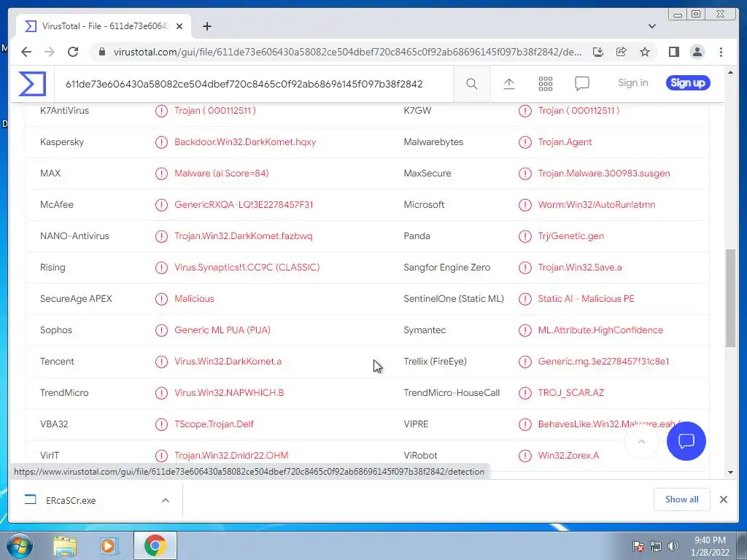The width and height of the screenshot is (747, 560).
Task: Click the Action Center flag tray icon
Action: [638, 546]
